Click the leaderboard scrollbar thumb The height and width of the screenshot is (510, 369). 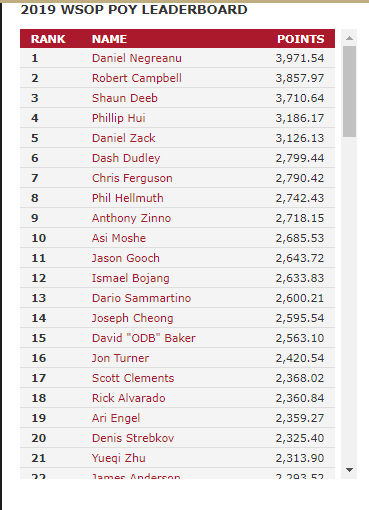tap(349, 91)
